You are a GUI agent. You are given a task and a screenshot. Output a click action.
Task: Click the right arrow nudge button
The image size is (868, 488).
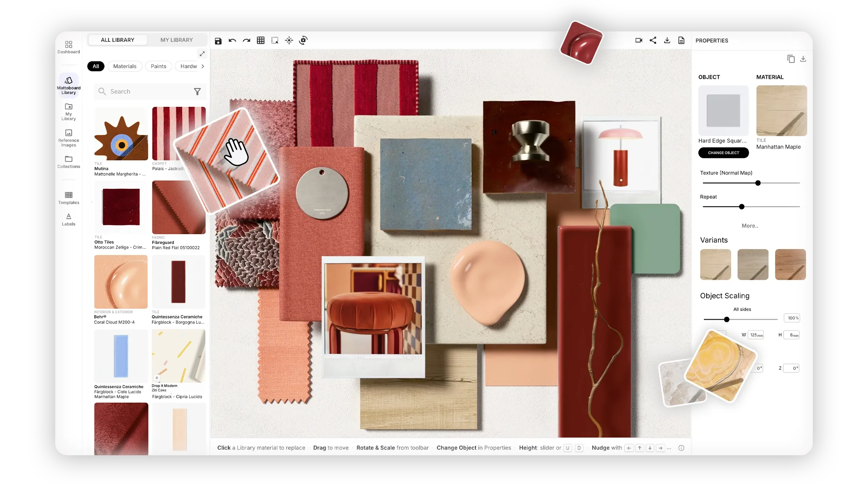[x=660, y=448]
